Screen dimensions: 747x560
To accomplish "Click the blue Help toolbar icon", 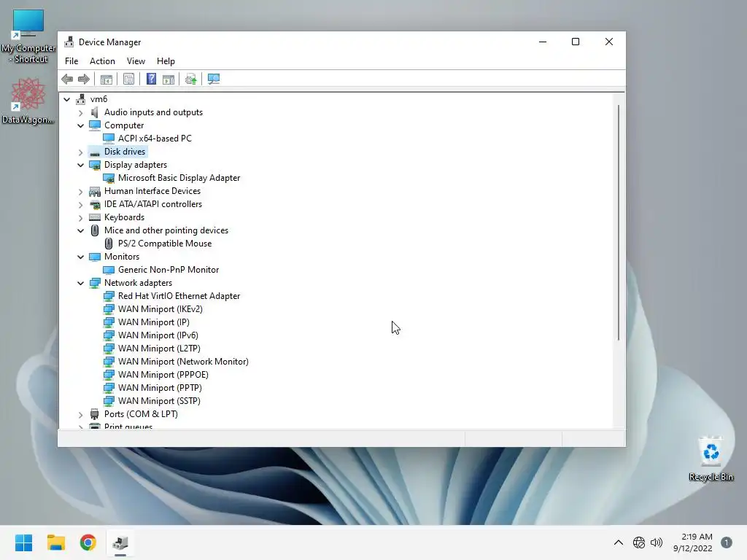I will (x=151, y=79).
